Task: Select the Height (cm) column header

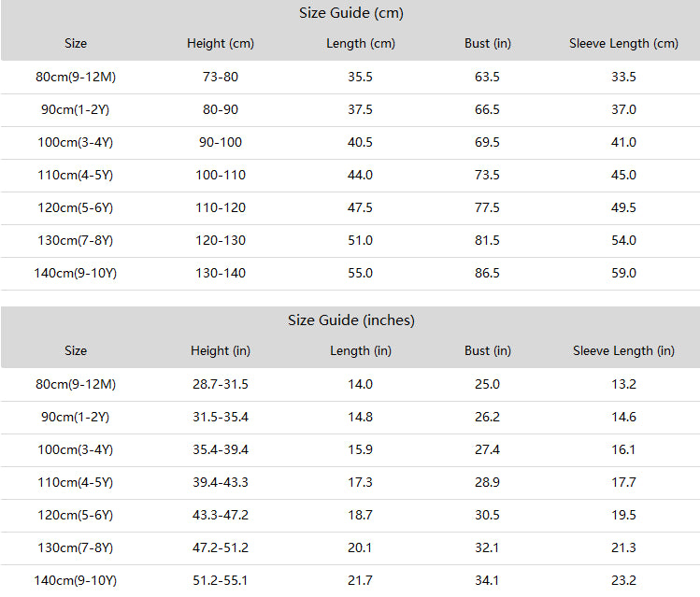Action: click(x=220, y=43)
